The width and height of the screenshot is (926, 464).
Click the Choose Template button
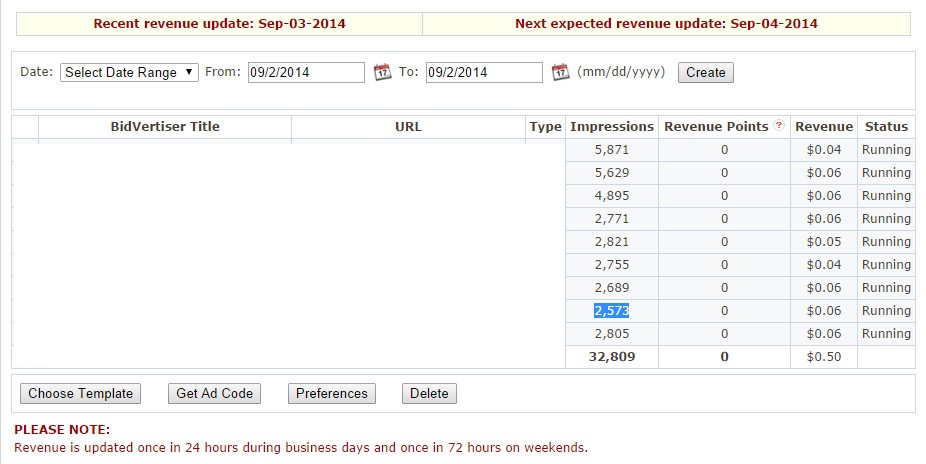pos(80,393)
